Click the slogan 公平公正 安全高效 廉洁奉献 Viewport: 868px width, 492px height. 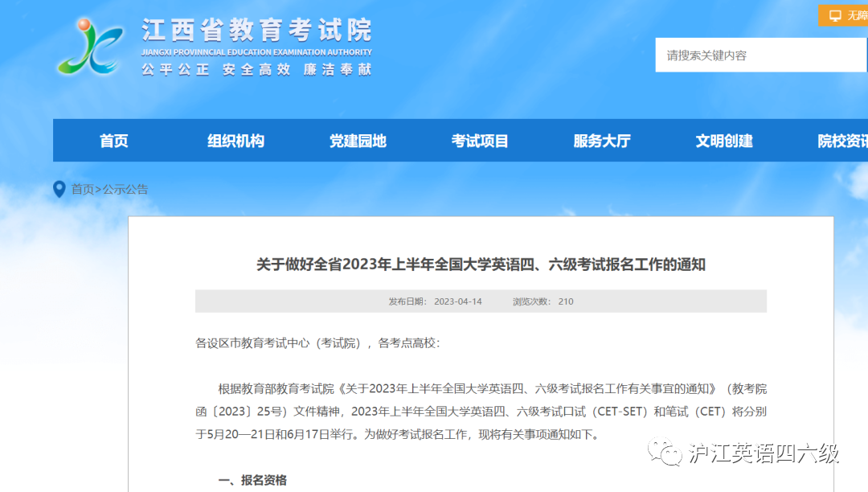point(257,69)
